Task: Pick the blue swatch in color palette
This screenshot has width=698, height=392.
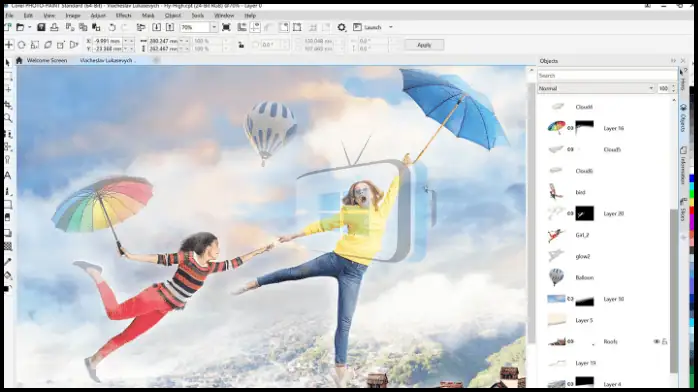Action: pos(692,178)
